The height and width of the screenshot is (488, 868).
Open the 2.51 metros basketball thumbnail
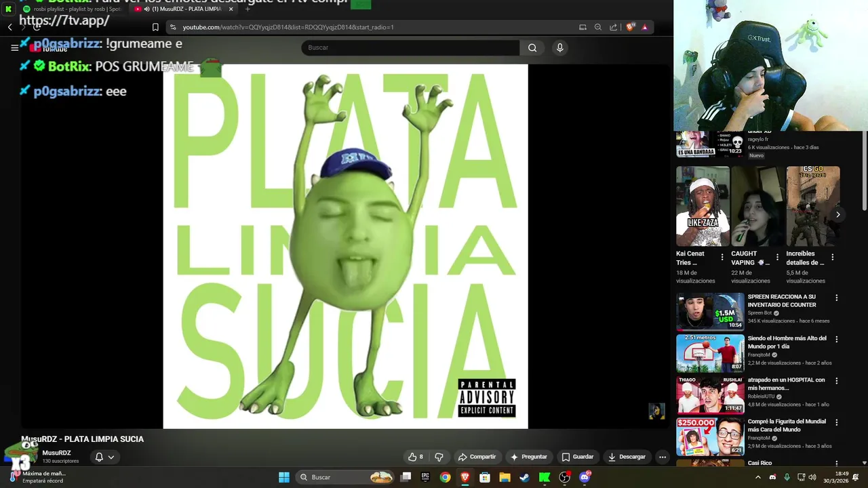coord(710,353)
